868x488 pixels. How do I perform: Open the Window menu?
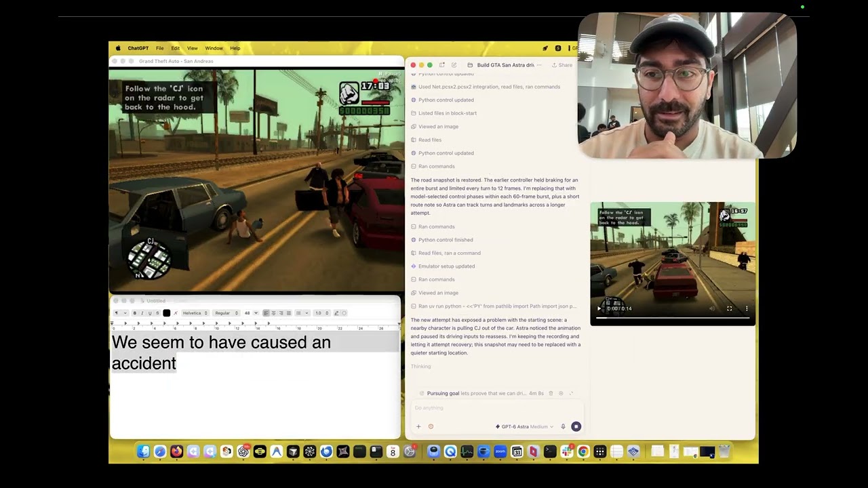(214, 48)
